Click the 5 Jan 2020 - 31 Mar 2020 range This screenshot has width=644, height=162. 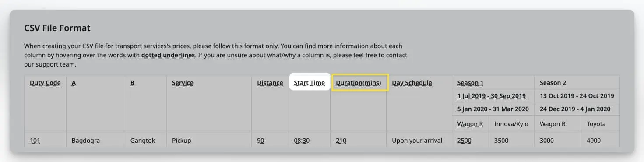point(493,109)
